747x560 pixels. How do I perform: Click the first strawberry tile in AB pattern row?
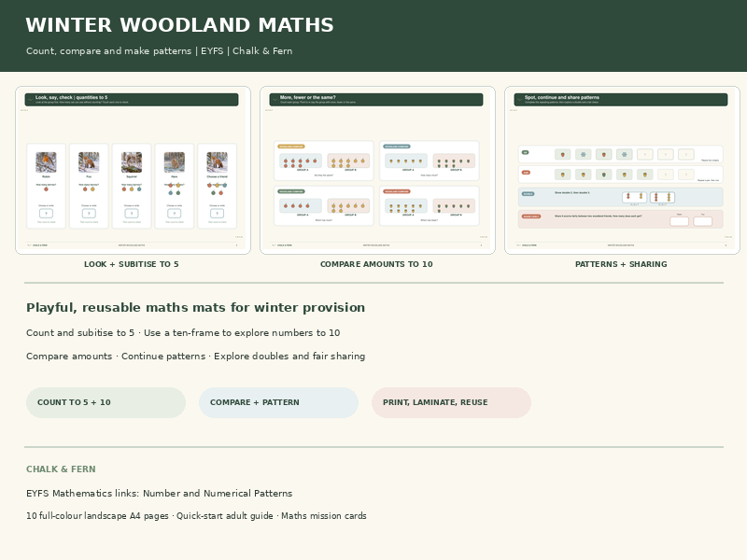(x=563, y=154)
